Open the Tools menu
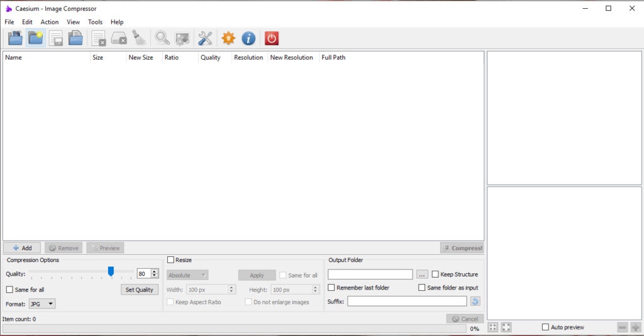 click(x=96, y=22)
